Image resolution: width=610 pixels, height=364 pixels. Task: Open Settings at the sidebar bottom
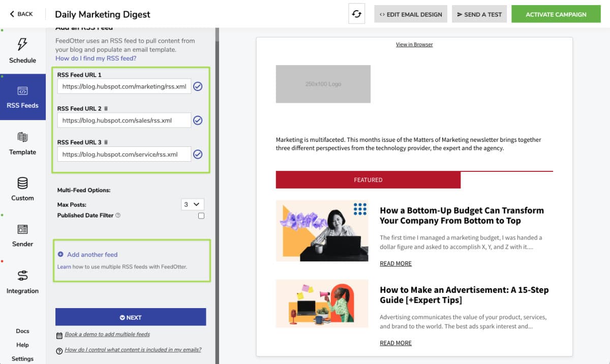pyautogui.click(x=22, y=358)
